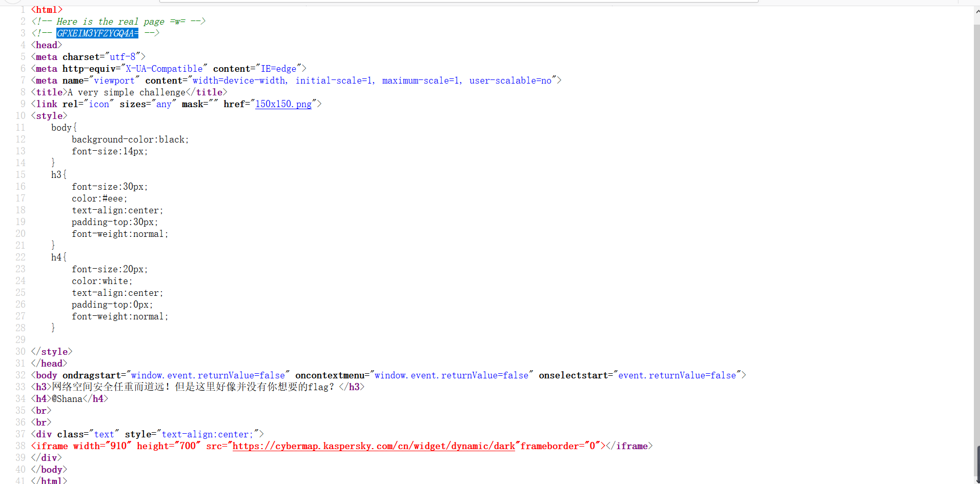Open the cybermap.kaspersky.com iframe source link

[x=374, y=446]
